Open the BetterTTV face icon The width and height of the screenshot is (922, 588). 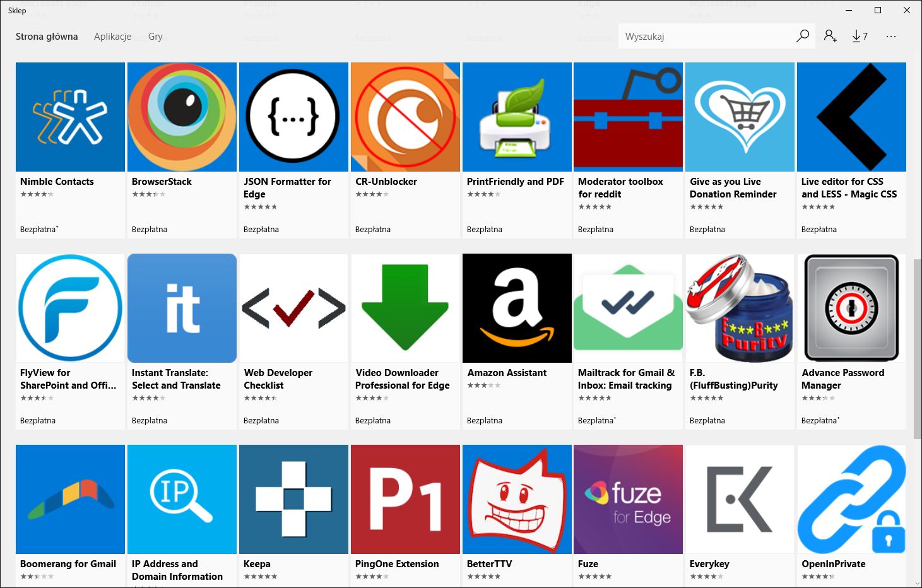(517, 499)
